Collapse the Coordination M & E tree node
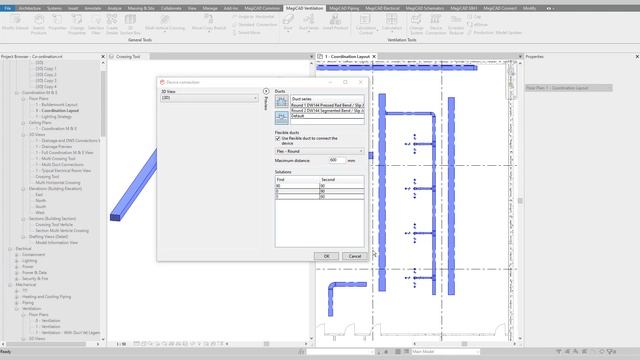The image size is (640, 360). (17, 93)
